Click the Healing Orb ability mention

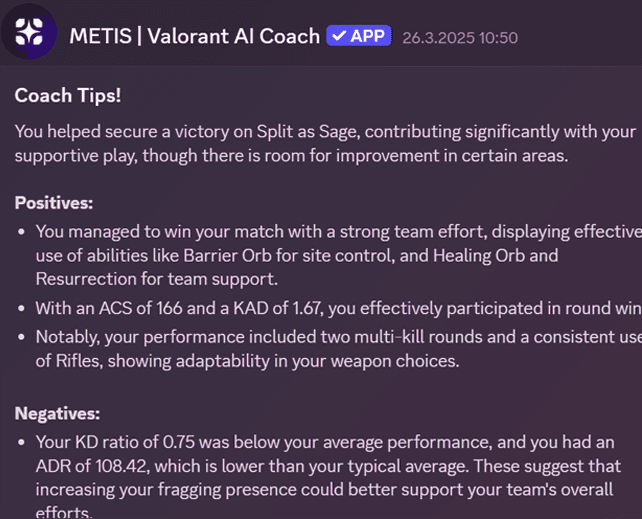(x=479, y=255)
